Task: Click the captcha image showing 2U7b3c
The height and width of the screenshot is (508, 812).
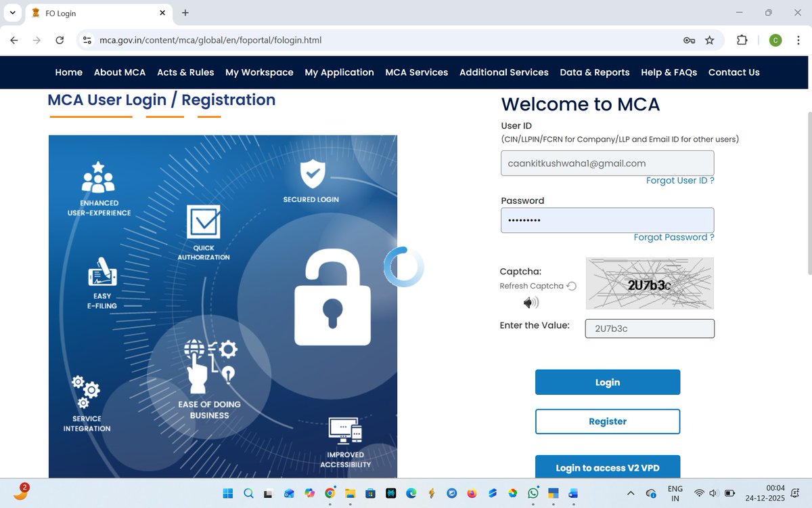Action: [x=650, y=284]
